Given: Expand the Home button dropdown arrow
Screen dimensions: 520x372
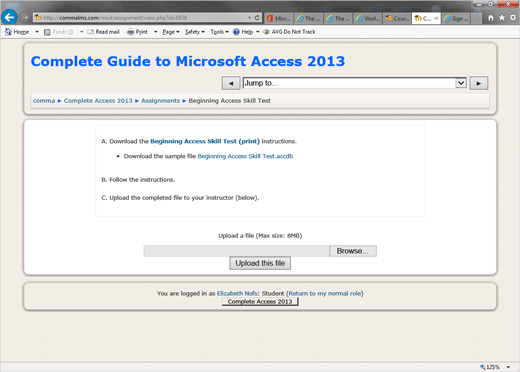Looking at the screenshot, I should click(x=37, y=32).
